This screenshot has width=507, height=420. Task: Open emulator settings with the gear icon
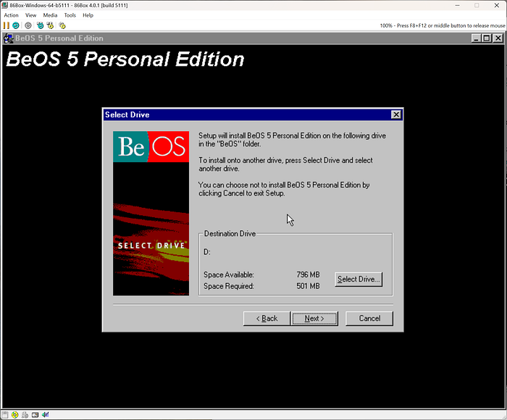pos(62,25)
